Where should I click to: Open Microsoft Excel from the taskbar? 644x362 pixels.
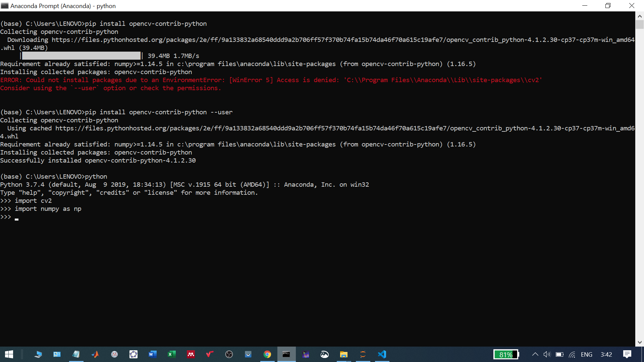tap(172, 354)
